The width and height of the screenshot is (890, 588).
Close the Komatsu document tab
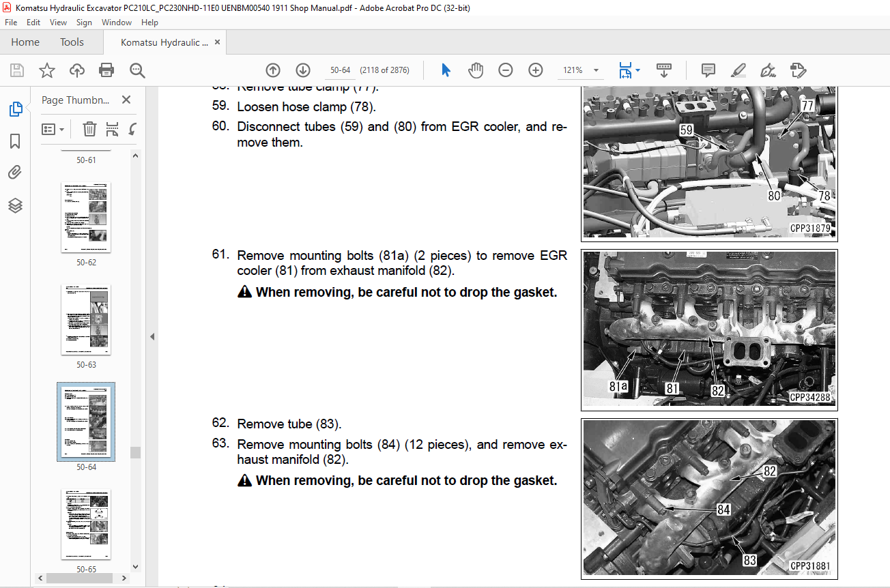(x=217, y=42)
